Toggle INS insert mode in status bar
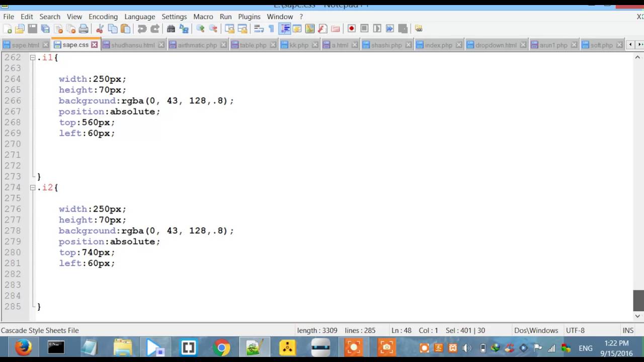The image size is (644, 362). 628,330
